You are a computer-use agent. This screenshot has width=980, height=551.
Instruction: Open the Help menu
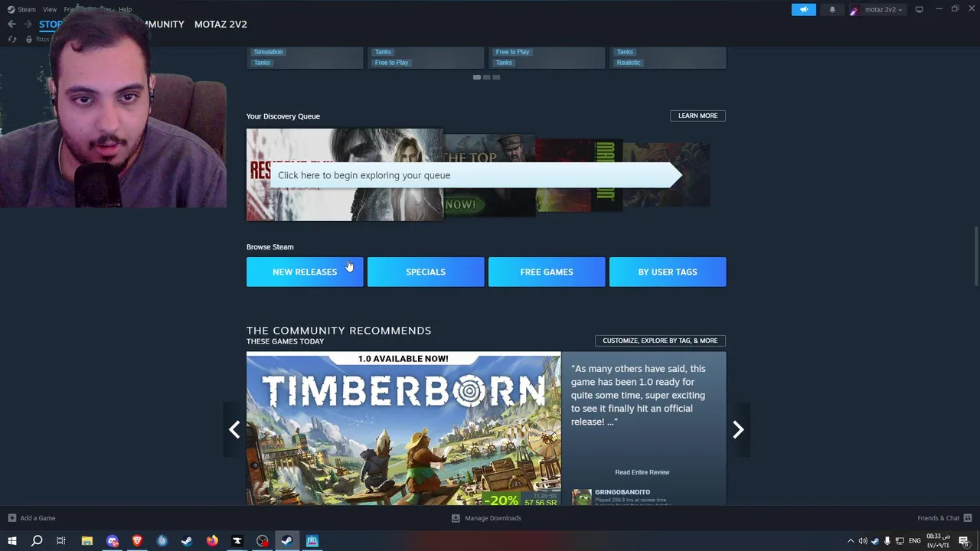coord(125,9)
